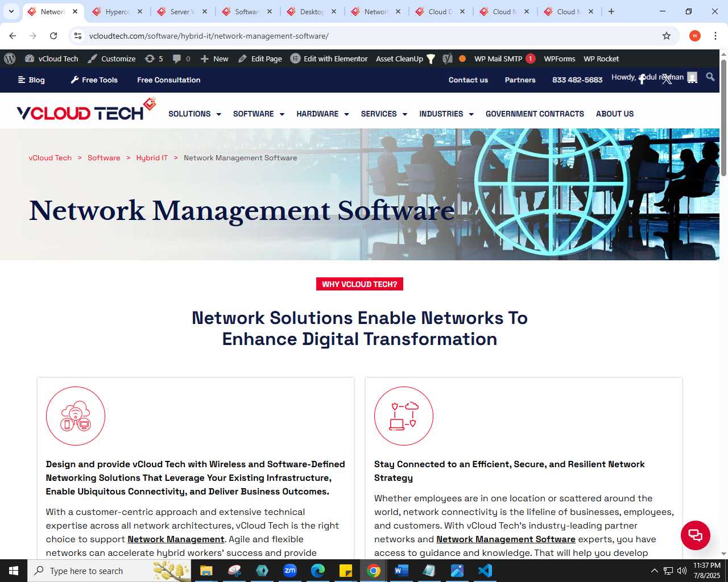Screen dimensions: 728x582
Task: Click the Network Management Software link in right card
Action: point(506,539)
